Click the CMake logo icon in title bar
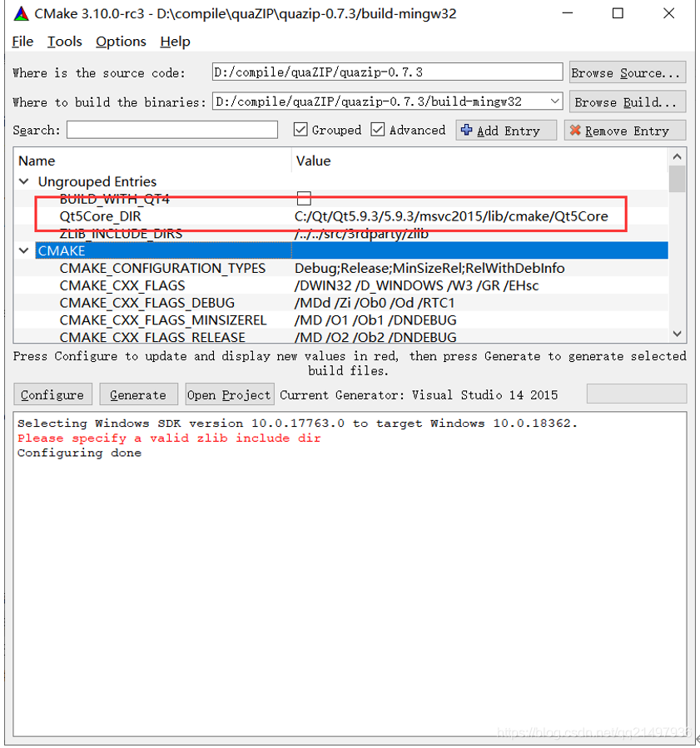This screenshot has height=748, width=700. [21, 13]
